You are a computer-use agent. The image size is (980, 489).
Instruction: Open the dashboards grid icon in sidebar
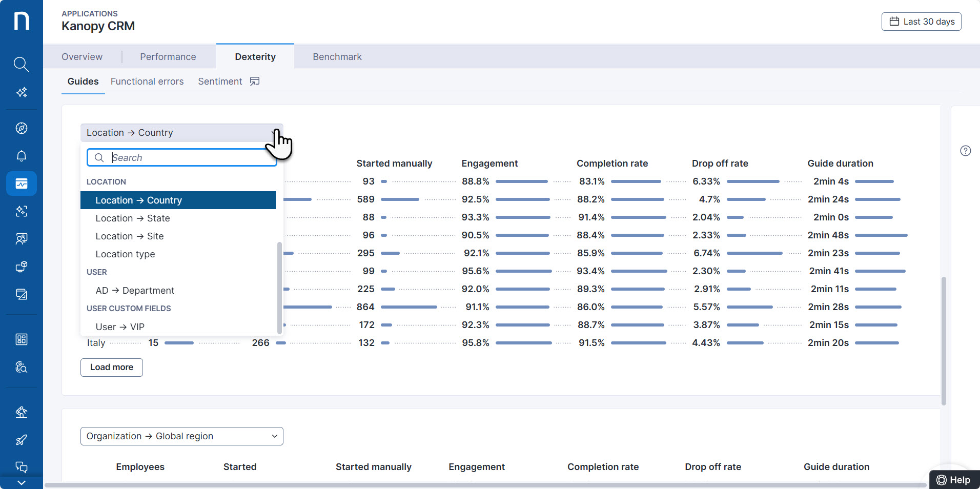pyautogui.click(x=21, y=339)
